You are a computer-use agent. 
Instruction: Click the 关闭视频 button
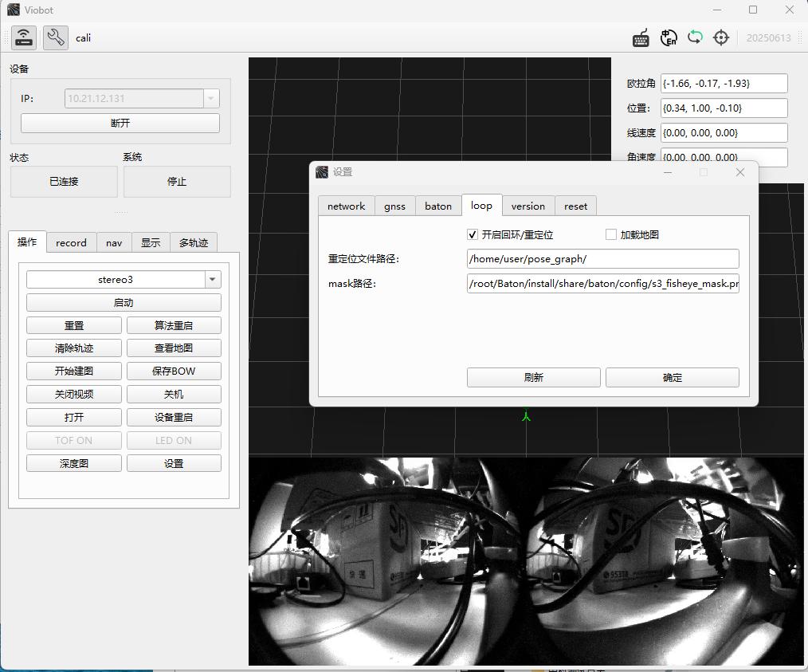point(74,395)
